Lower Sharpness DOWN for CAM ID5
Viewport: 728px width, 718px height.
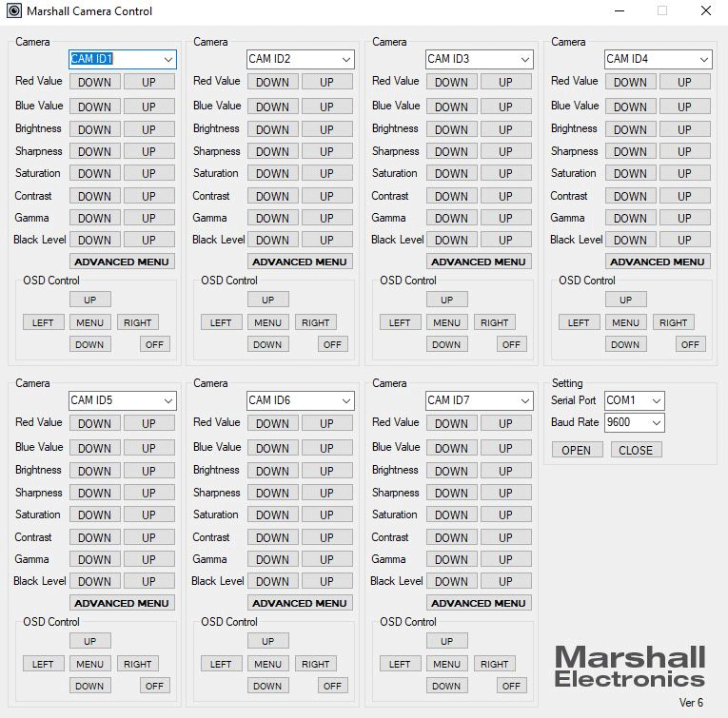tap(95, 493)
